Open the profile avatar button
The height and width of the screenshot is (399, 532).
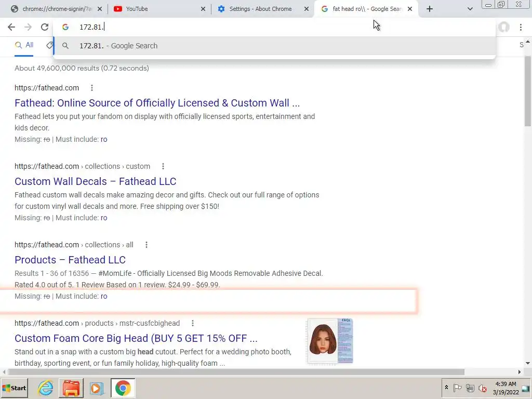[504, 27]
